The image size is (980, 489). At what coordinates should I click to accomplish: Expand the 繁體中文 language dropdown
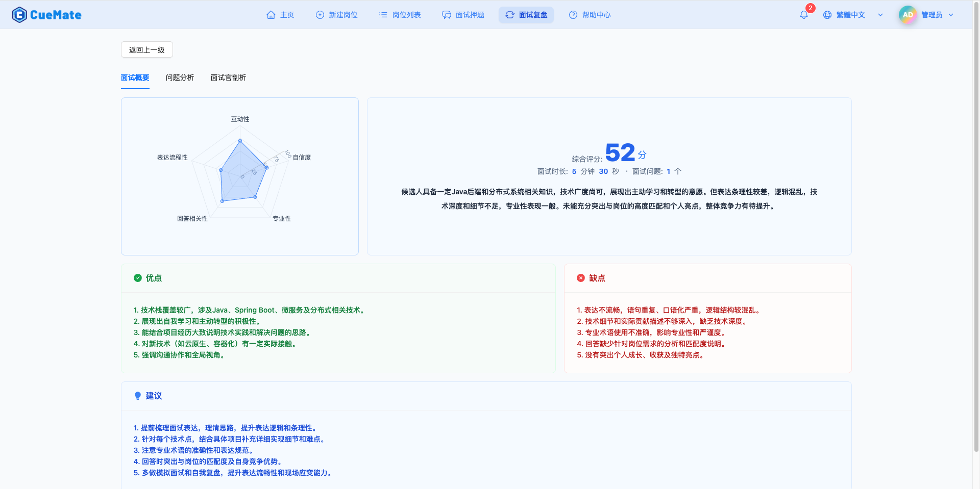coord(880,15)
